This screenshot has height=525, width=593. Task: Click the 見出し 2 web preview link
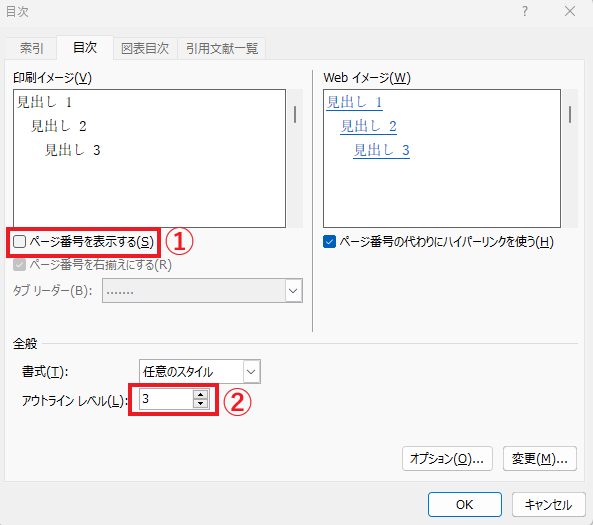point(369,126)
